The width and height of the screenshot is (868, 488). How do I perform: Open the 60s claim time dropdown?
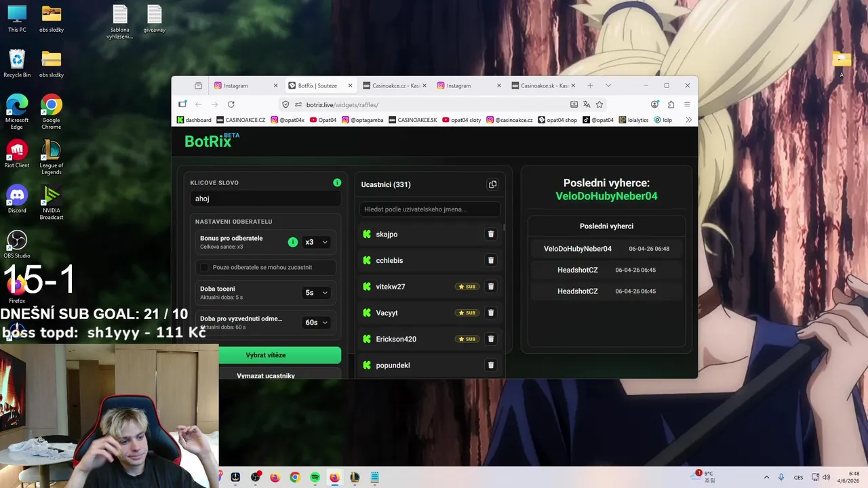[316, 323]
